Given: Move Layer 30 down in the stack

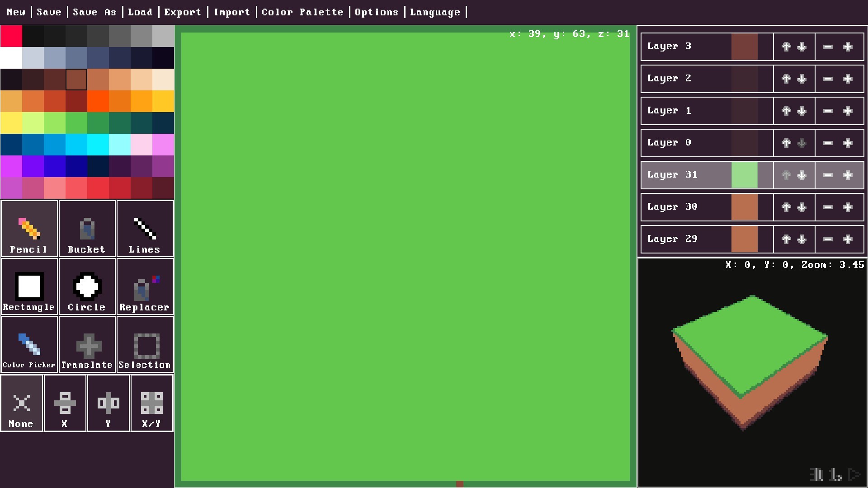Looking at the screenshot, I should pyautogui.click(x=802, y=207).
